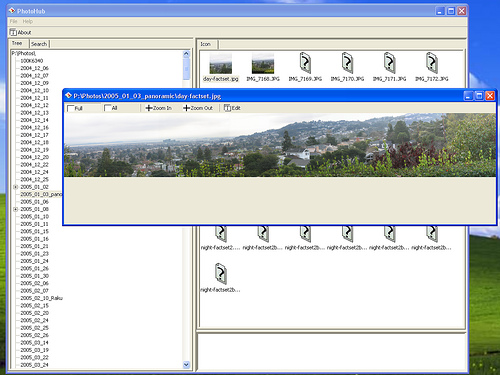Select the 2004_12_10 folder
Viewport: 500px width, 375px height.
click(x=34, y=90)
